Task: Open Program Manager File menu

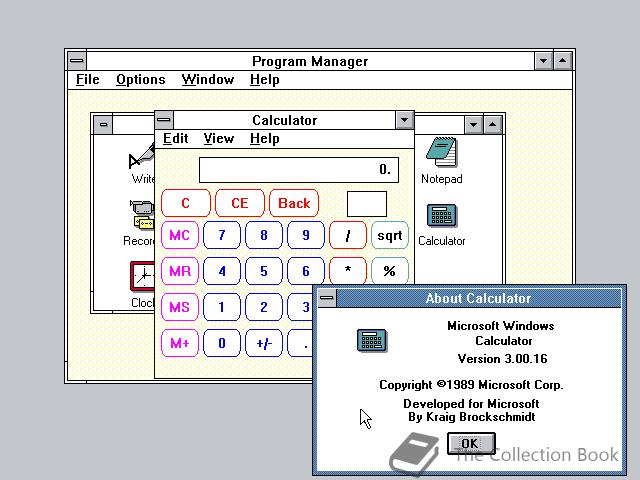Action: pyautogui.click(x=88, y=80)
